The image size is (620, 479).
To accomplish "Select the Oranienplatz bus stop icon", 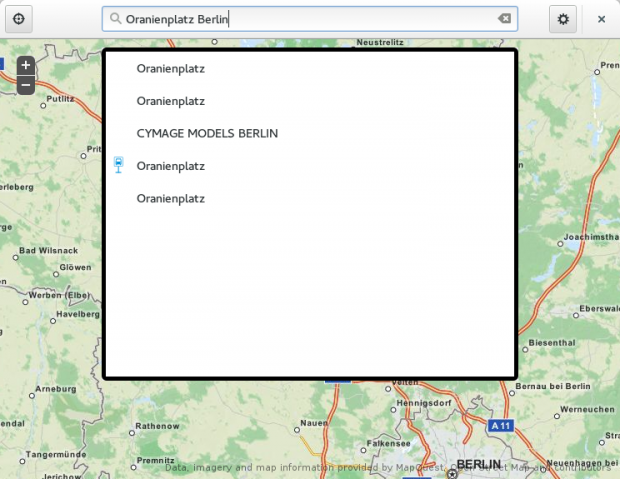I will (118, 165).
